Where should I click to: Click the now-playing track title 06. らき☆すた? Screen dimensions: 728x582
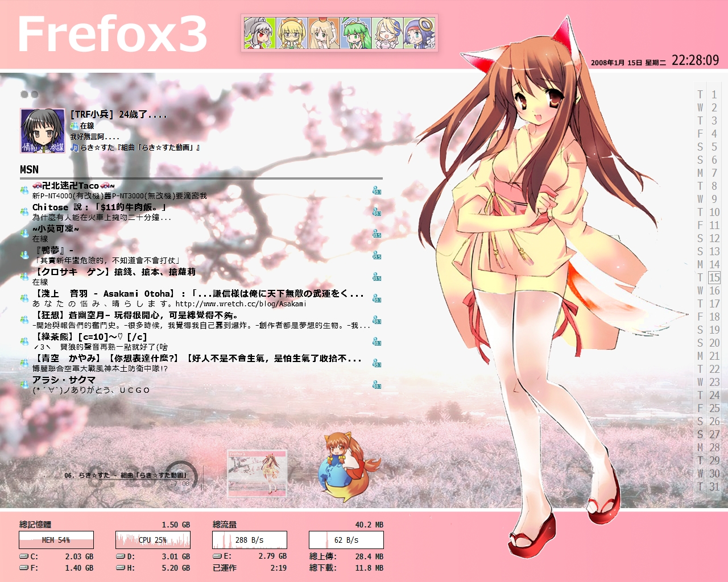point(125,475)
